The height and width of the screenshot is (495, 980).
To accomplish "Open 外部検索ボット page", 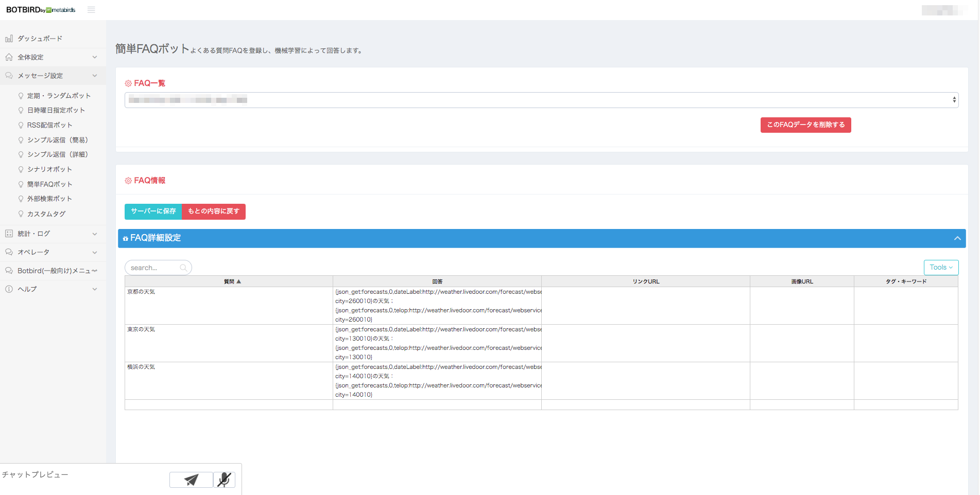I will pos(49,199).
